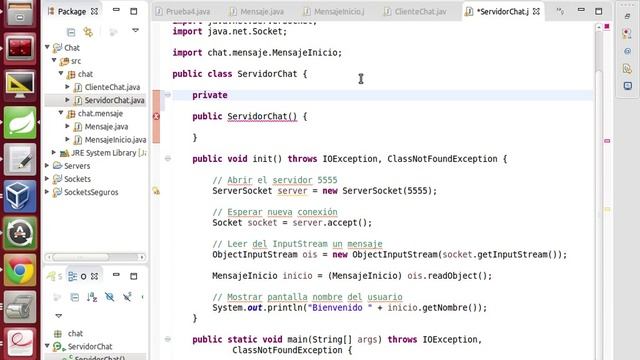Screen dimensions: 640x360
Task: Collapse the chat package node
Action: (x=61, y=73)
